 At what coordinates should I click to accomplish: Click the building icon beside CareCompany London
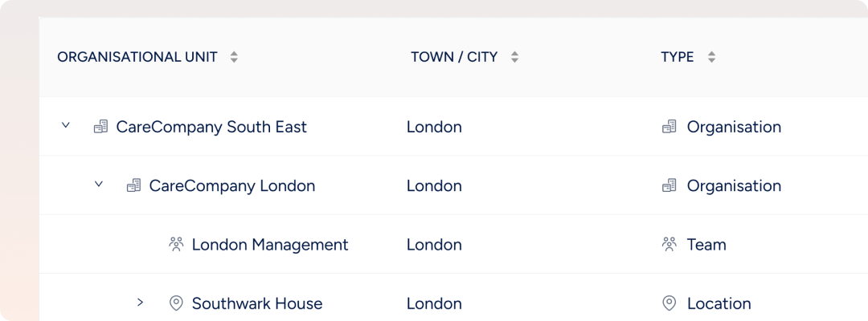click(x=133, y=185)
